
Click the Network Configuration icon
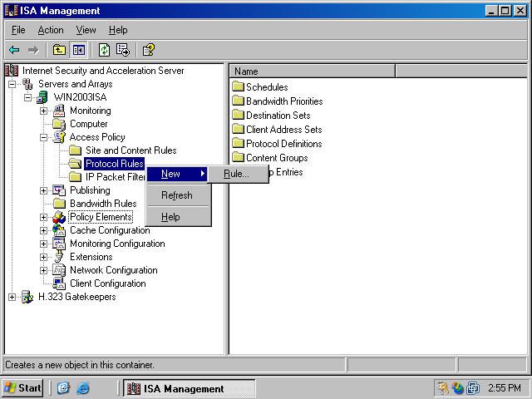[x=59, y=270]
